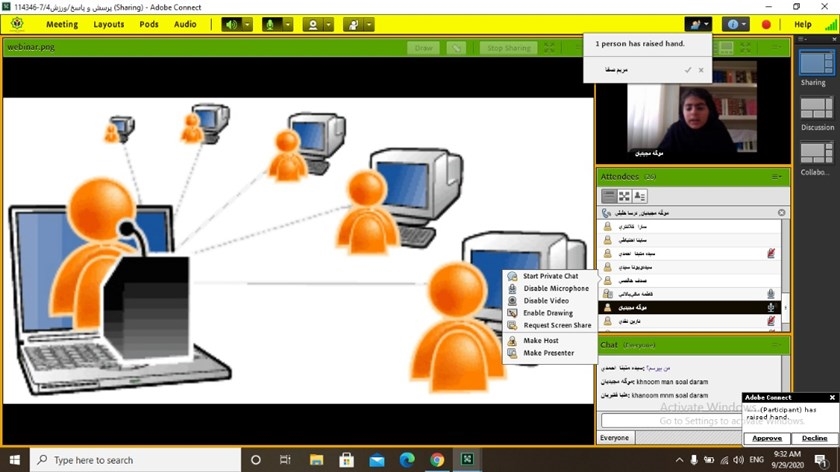The image size is (840, 472).
Task: Switch to attendee status view icon
Action: tap(640, 196)
